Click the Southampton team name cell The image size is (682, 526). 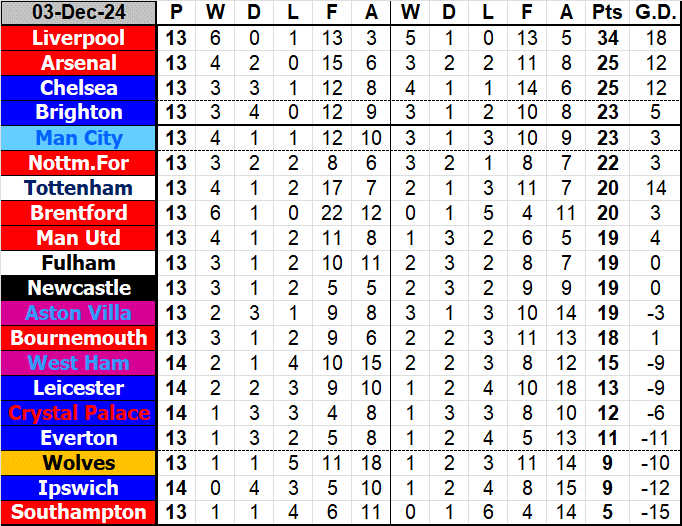point(78,513)
